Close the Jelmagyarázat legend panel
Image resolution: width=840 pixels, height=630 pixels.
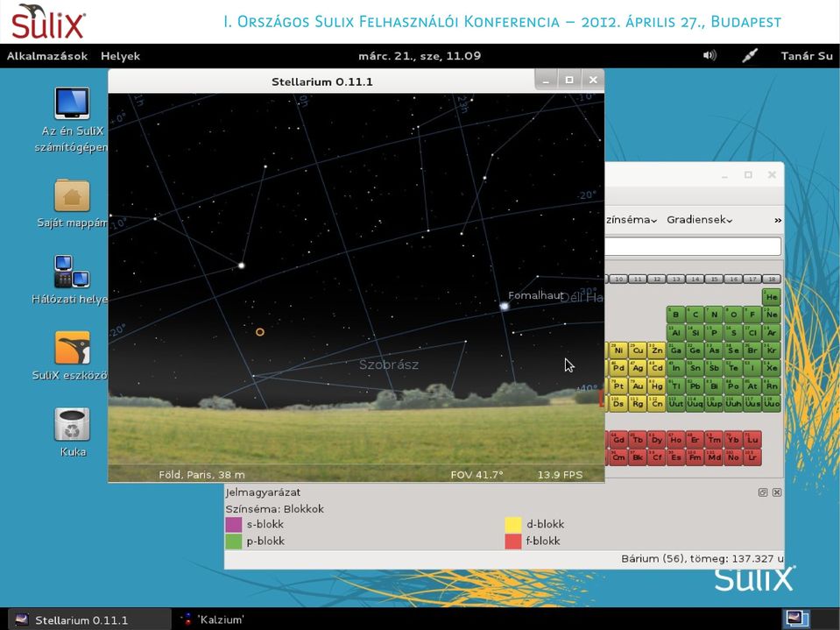[x=777, y=492]
